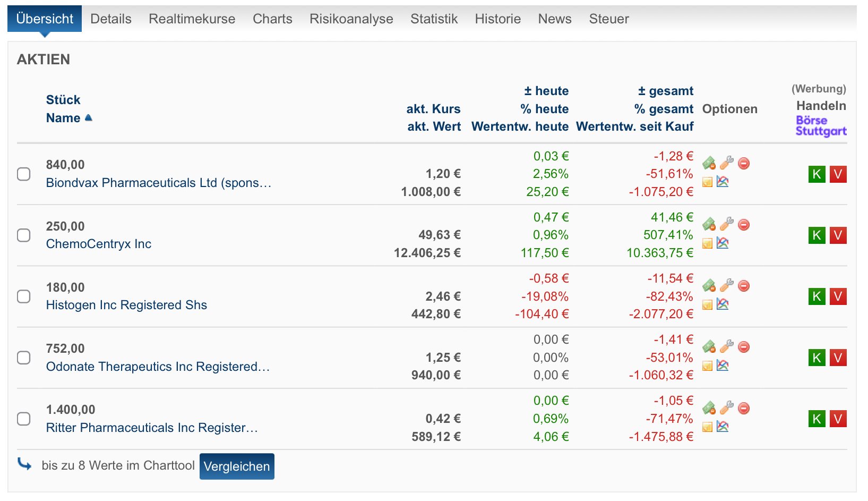Click the Börse Stuttgart logo
The image size is (868, 501).
point(820,126)
